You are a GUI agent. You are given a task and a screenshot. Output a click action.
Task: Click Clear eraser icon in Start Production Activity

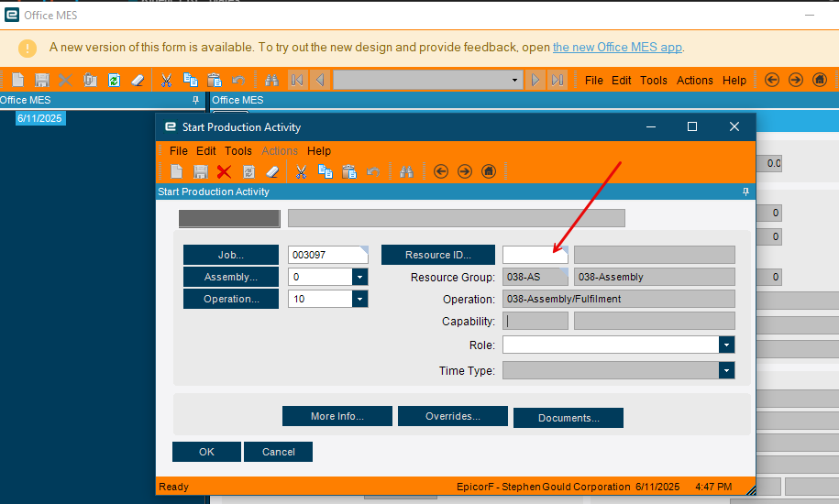click(x=272, y=171)
